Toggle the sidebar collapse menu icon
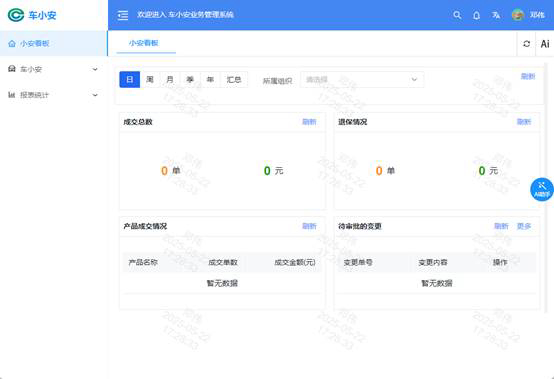This screenshot has width=554, height=379. point(123,15)
